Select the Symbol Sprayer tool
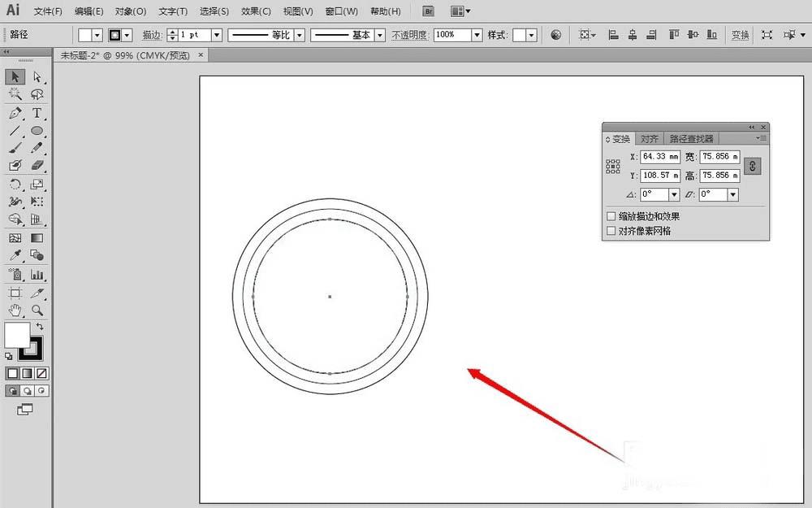The width and height of the screenshot is (812, 508). pos(15,274)
